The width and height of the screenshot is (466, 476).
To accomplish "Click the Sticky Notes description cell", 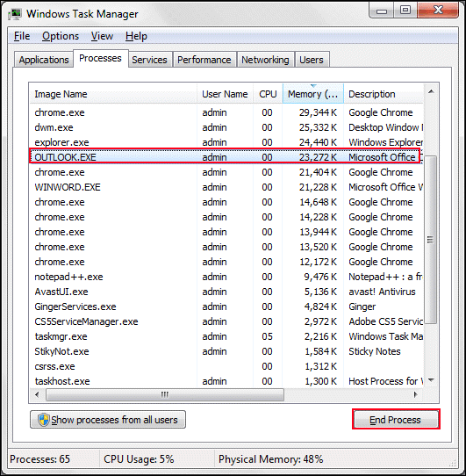I will pos(375,351).
